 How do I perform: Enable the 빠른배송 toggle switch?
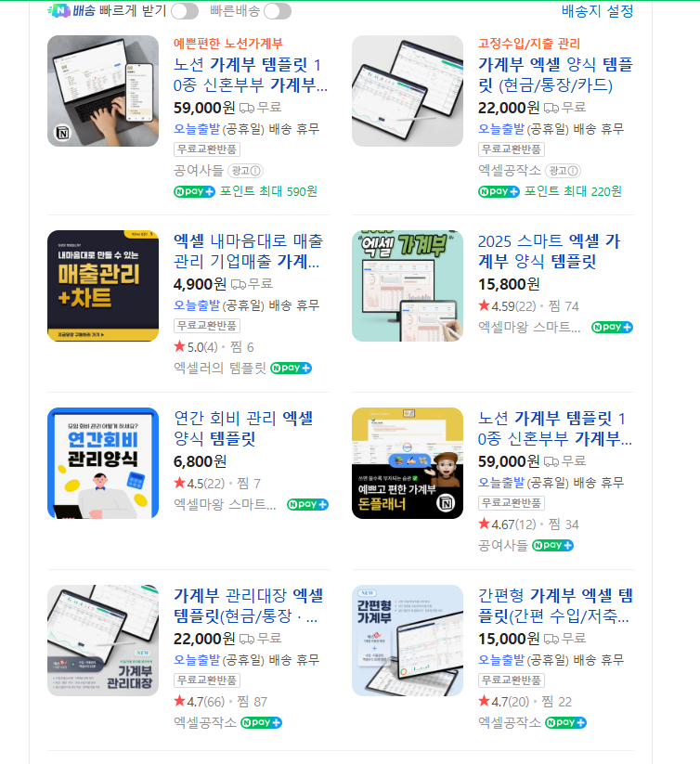click(278, 11)
